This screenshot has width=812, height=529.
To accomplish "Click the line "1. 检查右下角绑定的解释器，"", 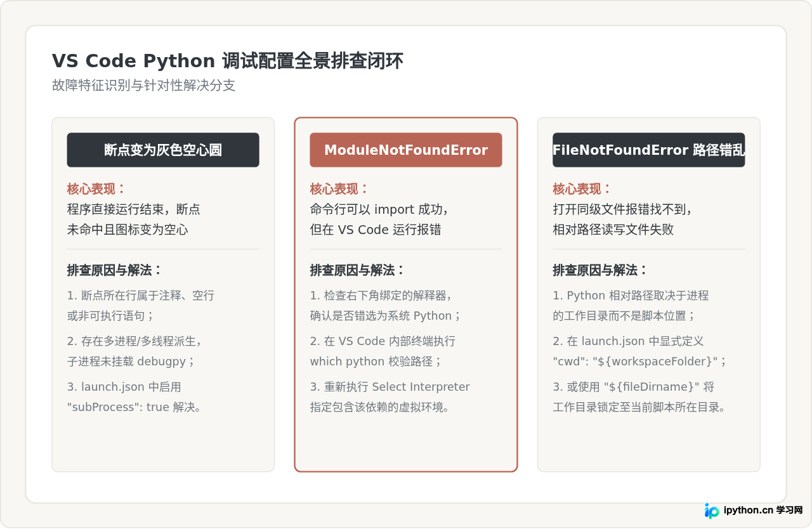I will [381, 296].
